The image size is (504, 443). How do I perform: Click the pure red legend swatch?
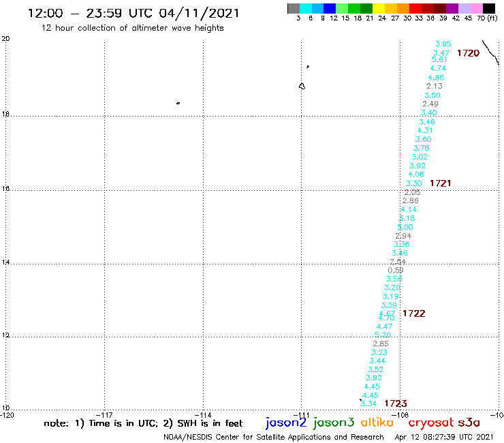coord(415,8)
